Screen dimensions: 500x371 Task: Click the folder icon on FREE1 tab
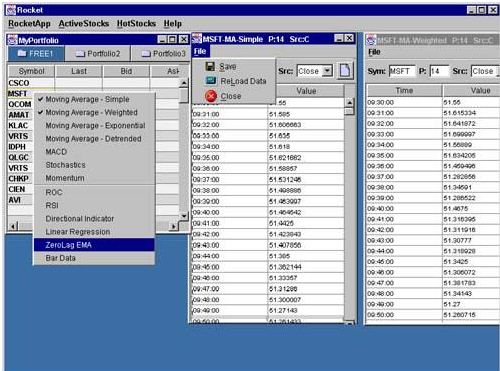pos(22,53)
